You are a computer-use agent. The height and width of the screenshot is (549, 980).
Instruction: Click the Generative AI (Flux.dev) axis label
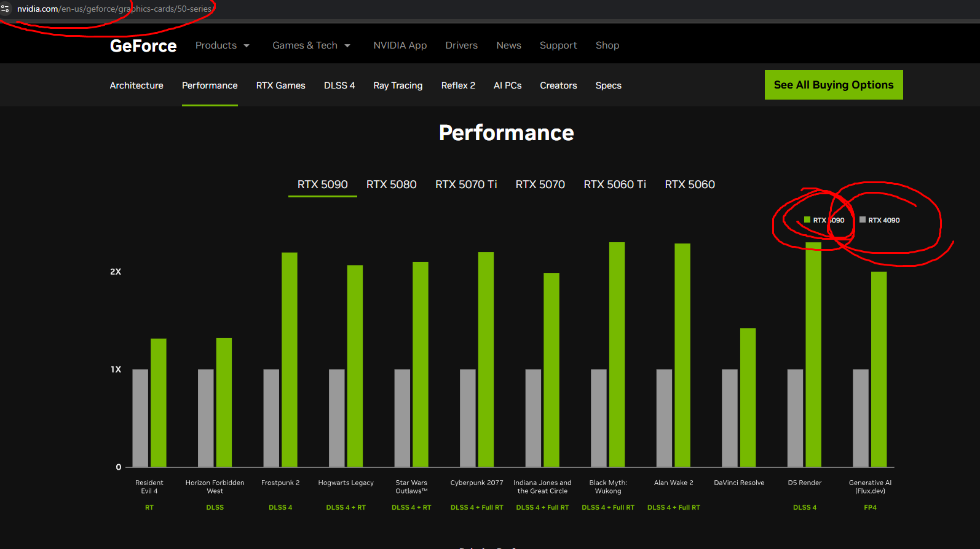[871, 487]
